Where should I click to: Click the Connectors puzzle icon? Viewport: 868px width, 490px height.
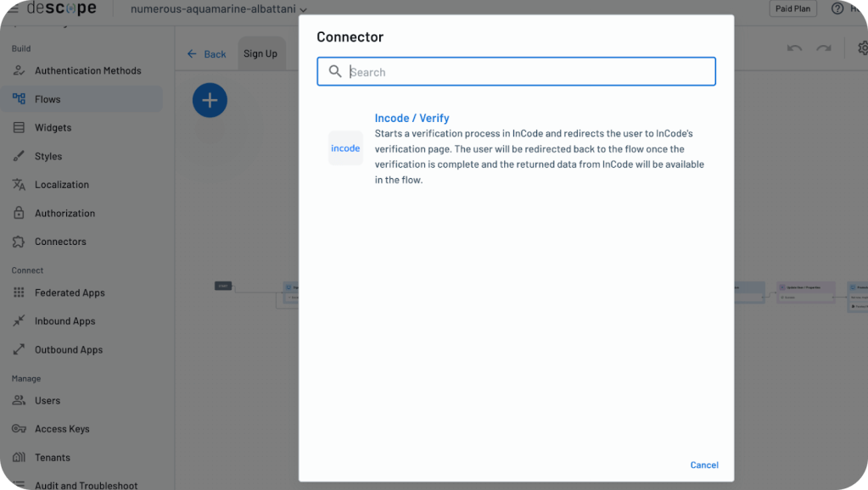pyautogui.click(x=19, y=242)
